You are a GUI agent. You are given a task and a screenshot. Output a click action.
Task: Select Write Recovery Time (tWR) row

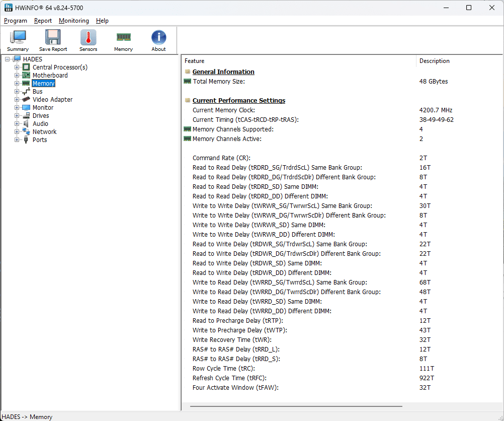343,340
